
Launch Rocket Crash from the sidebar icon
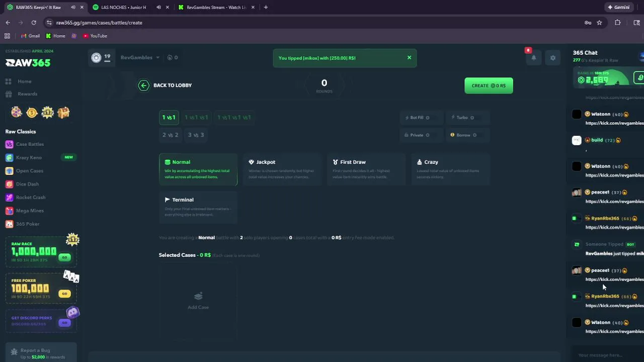pos(9,197)
